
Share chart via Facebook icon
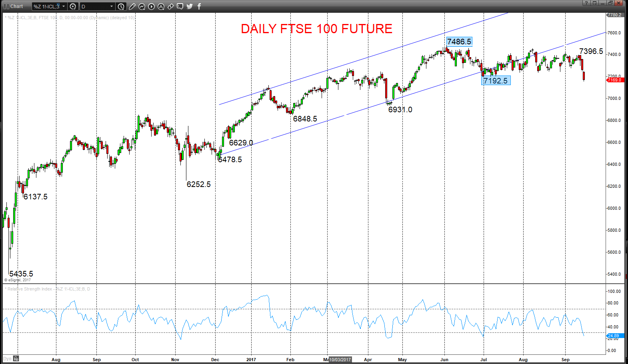click(199, 6)
